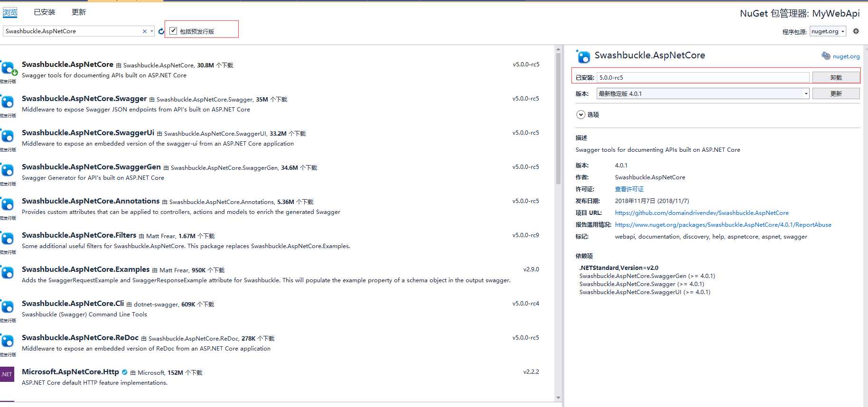
Task: Click the v5.0.0-rc4 version of Cli
Action: coord(525,304)
